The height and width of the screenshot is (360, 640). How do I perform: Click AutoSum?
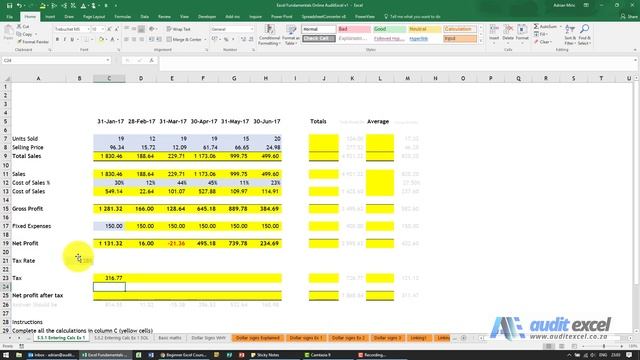coord(546,27)
